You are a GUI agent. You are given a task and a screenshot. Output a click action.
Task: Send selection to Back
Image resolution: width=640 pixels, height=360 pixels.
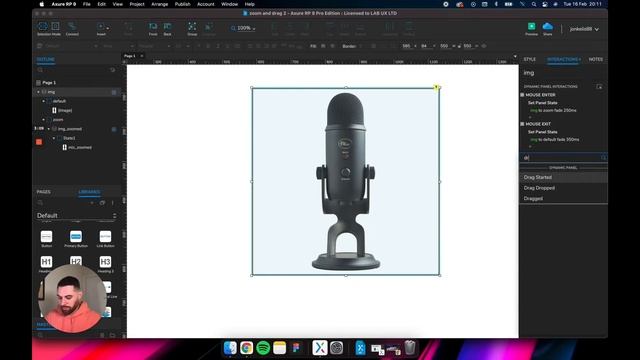pyautogui.click(x=167, y=29)
